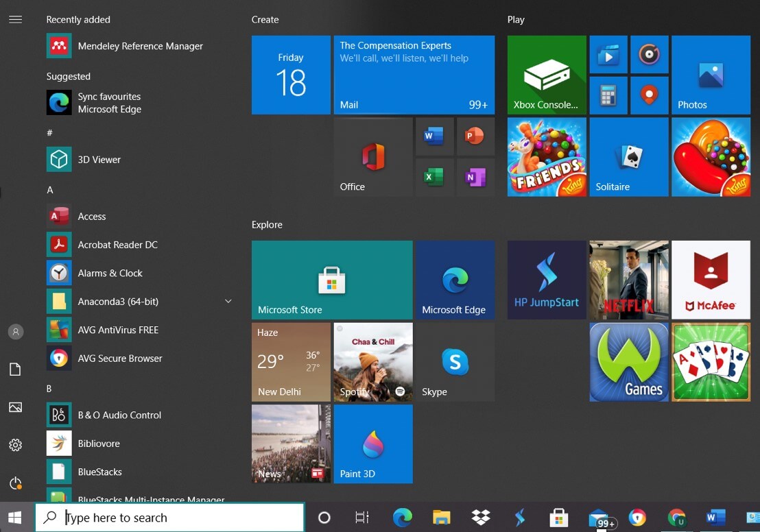The width and height of the screenshot is (760, 532).
Task: Launch HP JumpStart tile
Action: coord(547,280)
